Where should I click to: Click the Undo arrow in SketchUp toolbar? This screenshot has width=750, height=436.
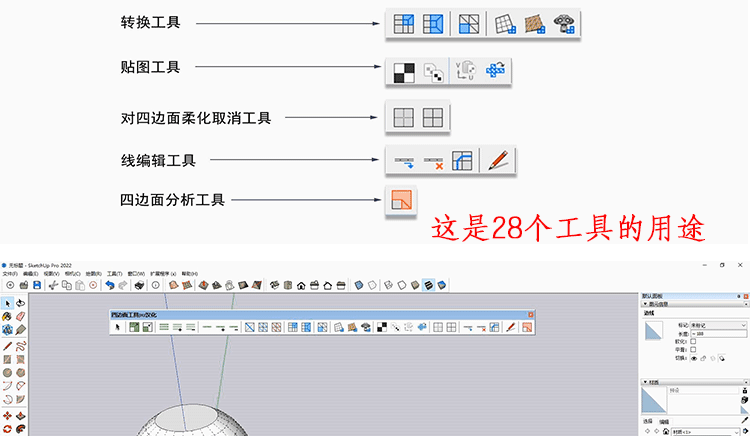click(110, 285)
